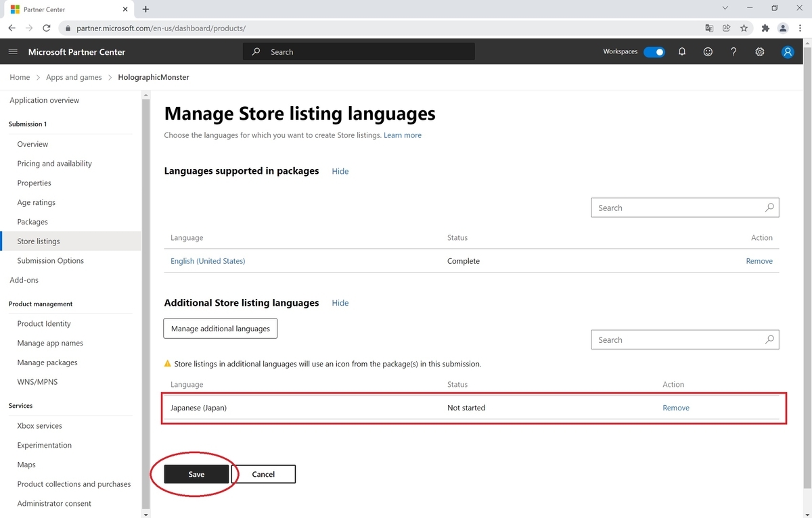Remove Japanese (Japan) language

point(676,408)
